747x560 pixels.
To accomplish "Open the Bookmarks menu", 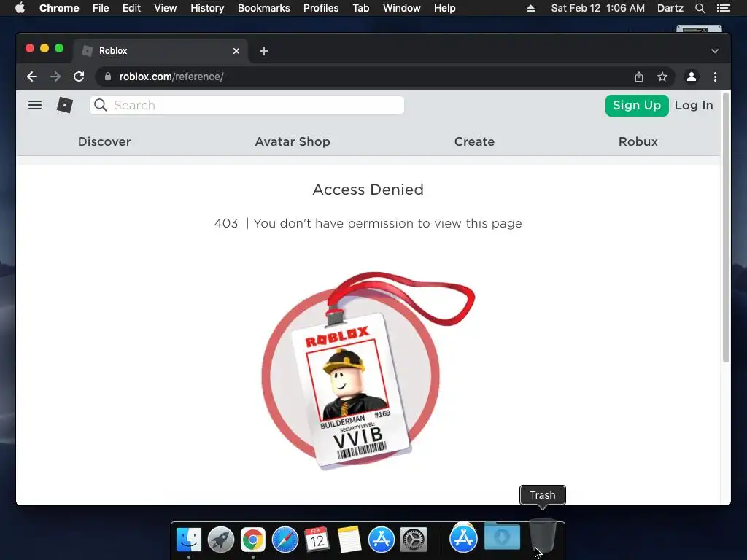I will point(264,8).
